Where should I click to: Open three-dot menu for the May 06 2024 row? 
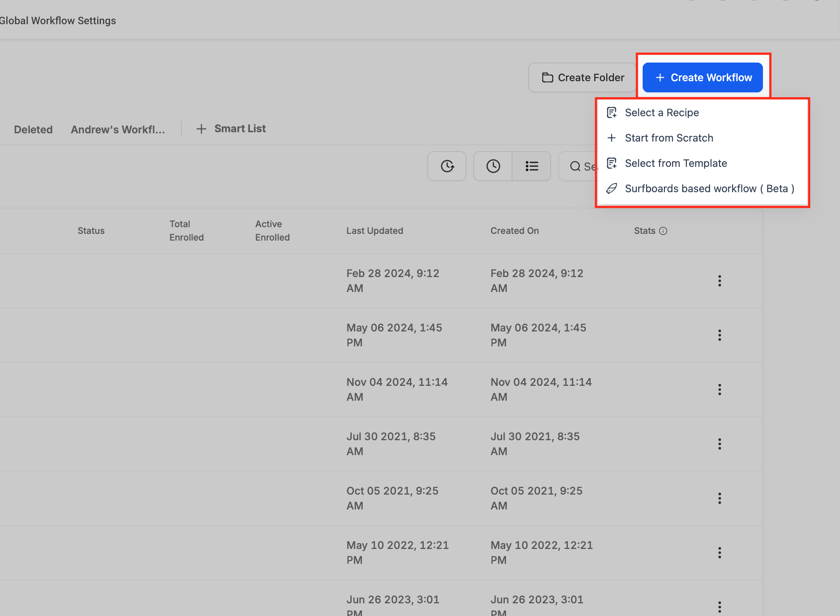coord(719,335)
